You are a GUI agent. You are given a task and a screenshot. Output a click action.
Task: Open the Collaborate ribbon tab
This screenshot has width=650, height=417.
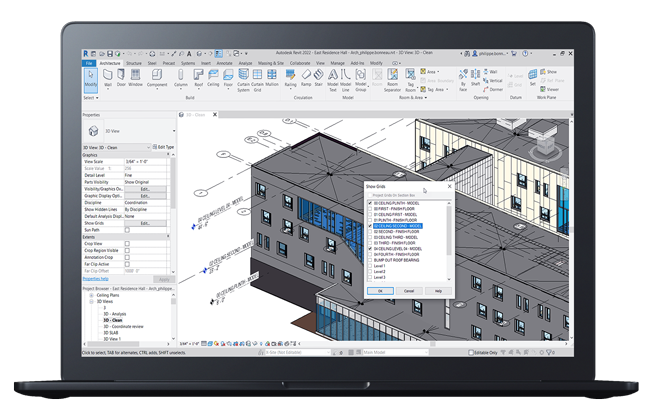(300, 63)
